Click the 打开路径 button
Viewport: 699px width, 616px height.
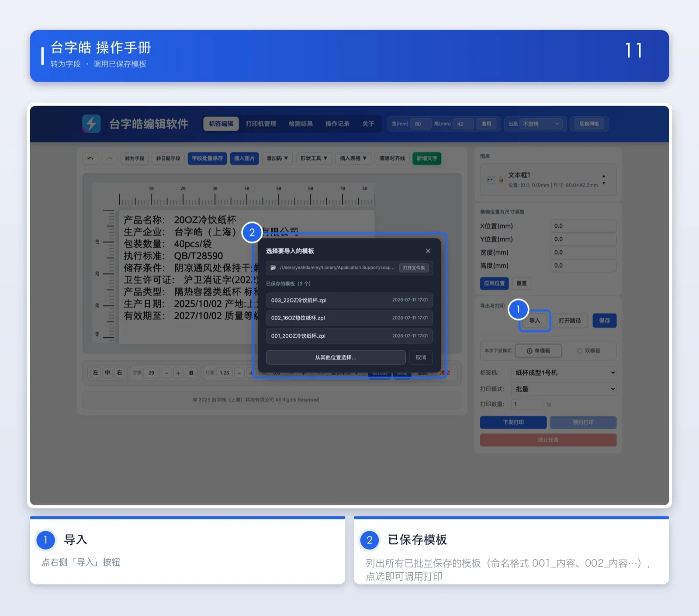pos(570,321)
